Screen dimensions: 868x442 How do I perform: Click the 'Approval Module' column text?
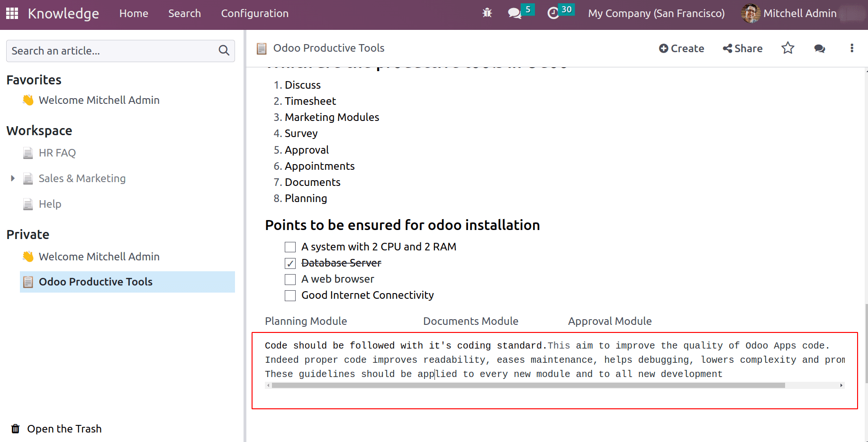pyautogui.click(x=610, y=321)
